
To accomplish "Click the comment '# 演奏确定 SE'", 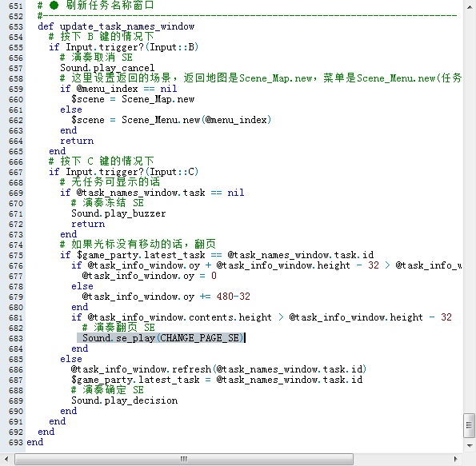I will (107, 390).
